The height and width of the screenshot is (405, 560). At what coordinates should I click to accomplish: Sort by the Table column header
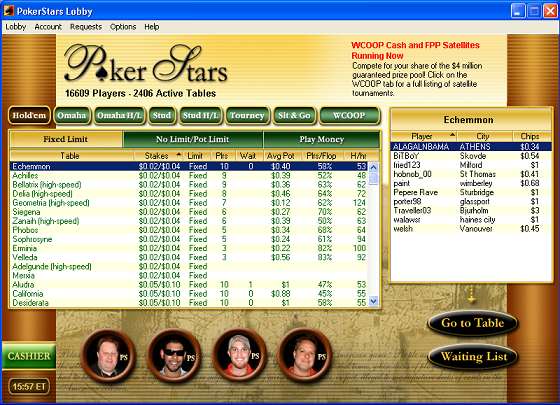[x=71, y=156]
